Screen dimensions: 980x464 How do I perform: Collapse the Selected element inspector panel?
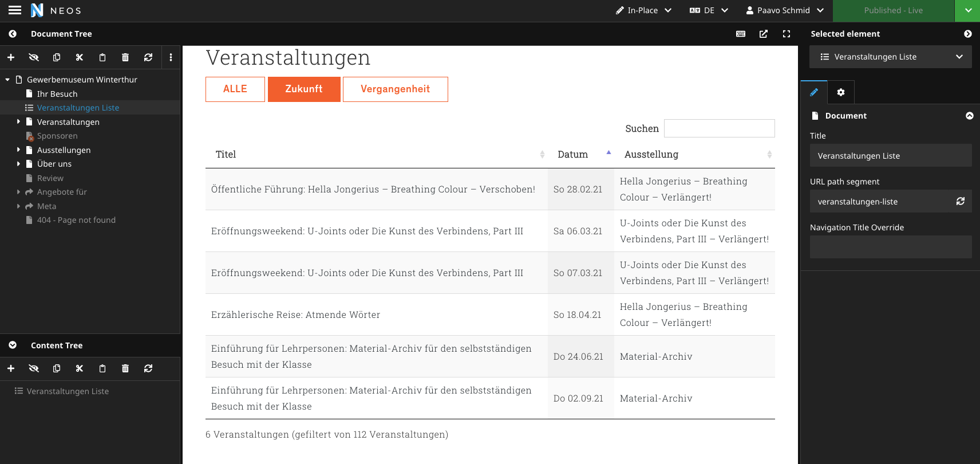[968, 34]
